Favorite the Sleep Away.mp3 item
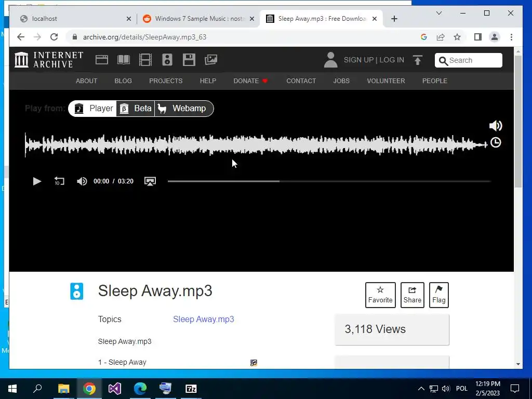 380,295
